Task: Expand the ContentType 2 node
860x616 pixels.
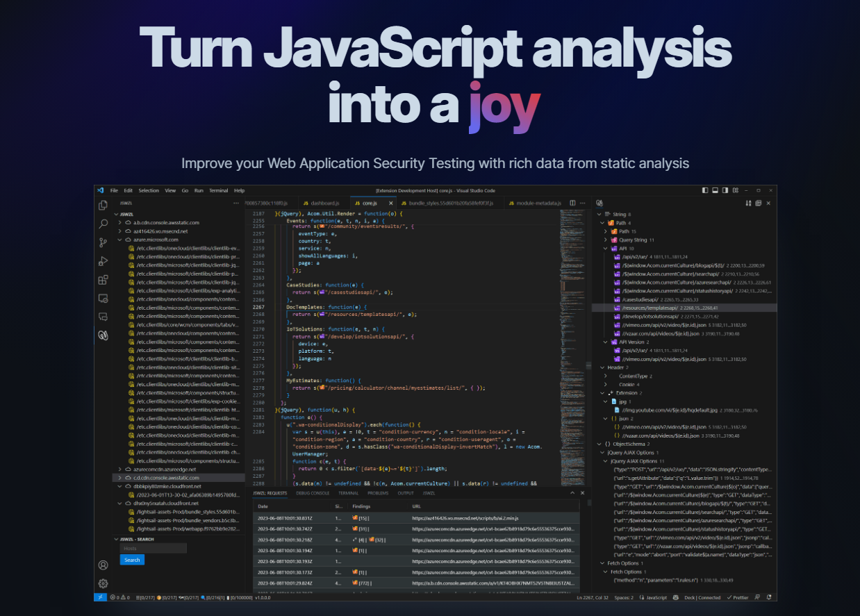Action: point(605,376)
